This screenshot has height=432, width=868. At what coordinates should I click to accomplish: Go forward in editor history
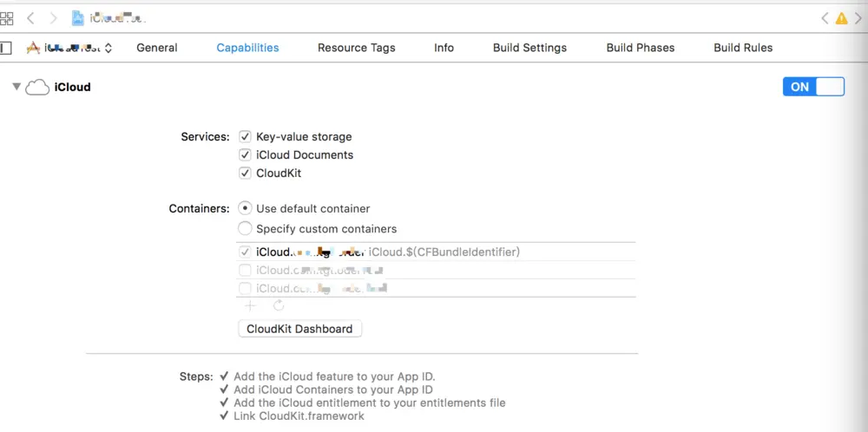coord(54,17)
